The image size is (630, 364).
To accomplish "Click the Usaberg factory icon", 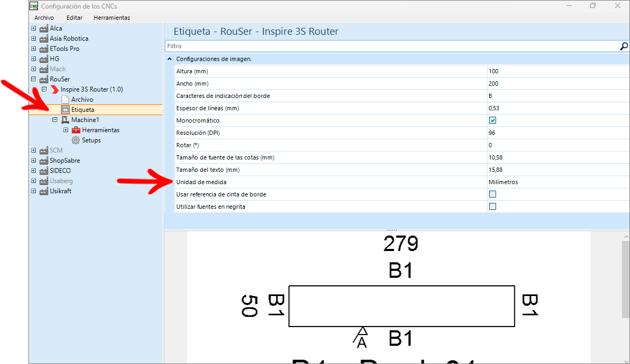I will (44, 181).
